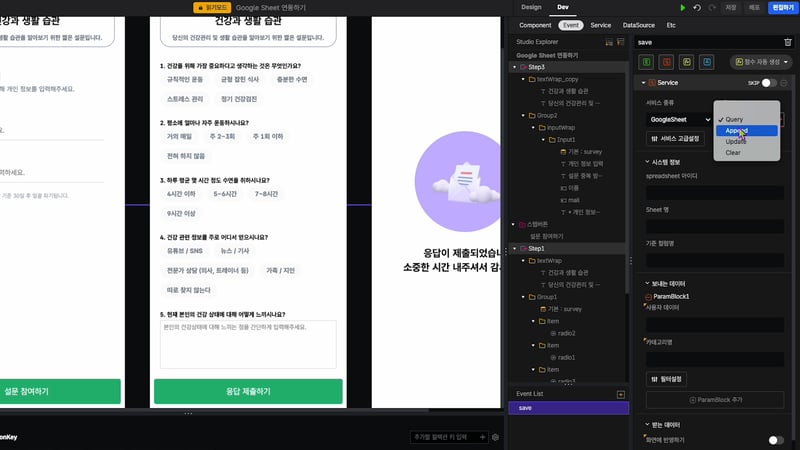Click the lock read-mode badge at top
800x450 pixels.
pyautogui.click(x=212, y=8)
